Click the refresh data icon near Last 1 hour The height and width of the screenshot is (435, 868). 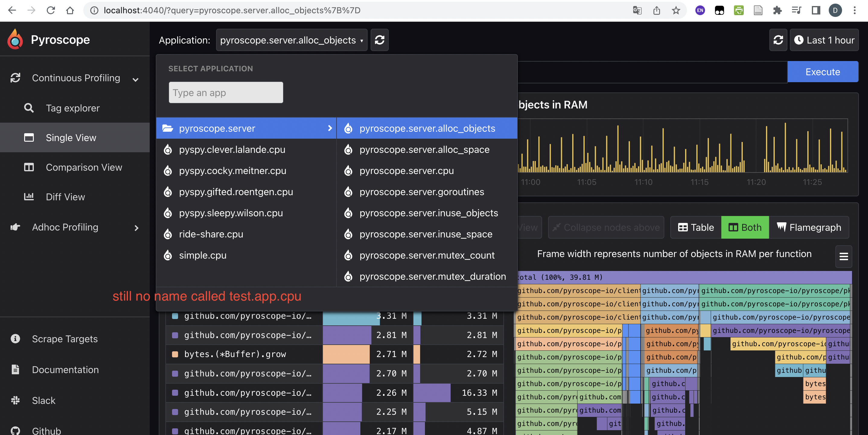coord(778,40)
